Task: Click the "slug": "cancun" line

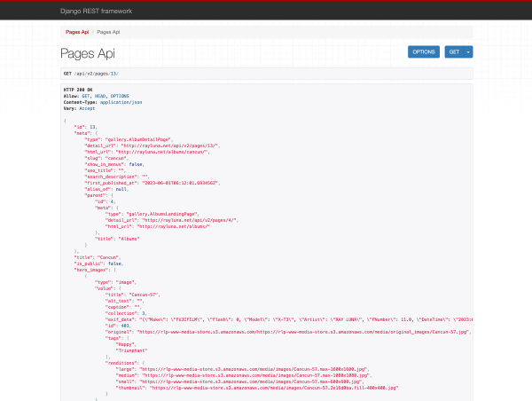Action: click(106, 158)
